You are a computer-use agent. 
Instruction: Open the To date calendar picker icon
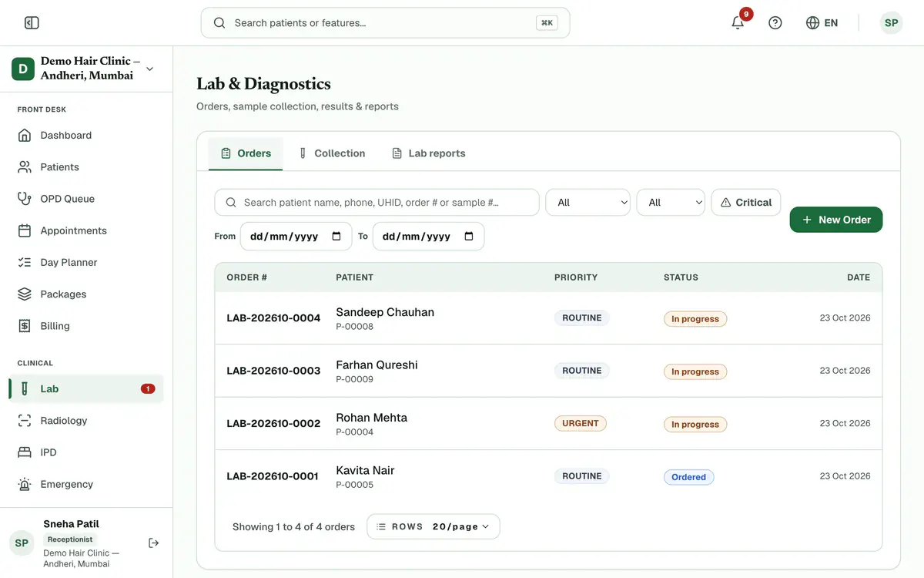coord(469,237)
